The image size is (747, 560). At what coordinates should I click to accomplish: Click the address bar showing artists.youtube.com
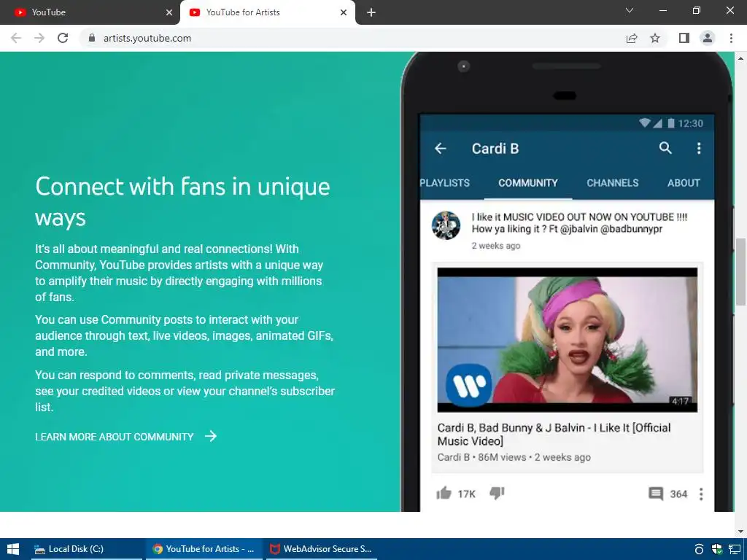[x=352, y=38]
